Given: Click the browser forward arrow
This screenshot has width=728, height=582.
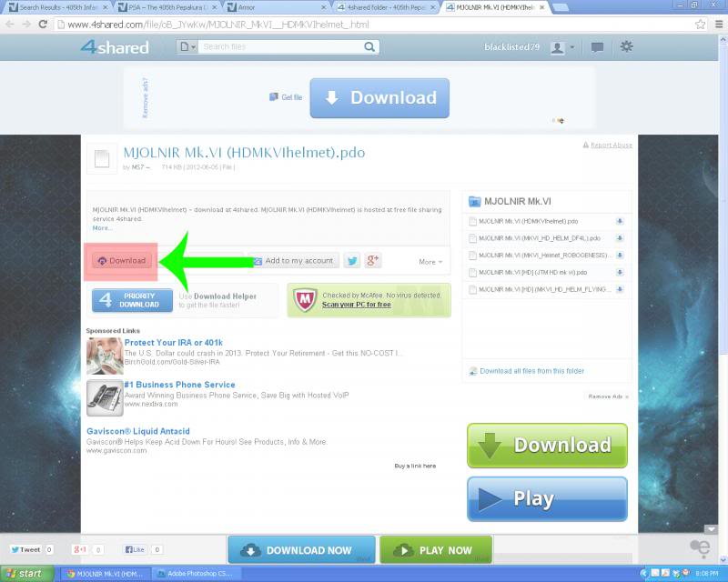Looking at the screenshot, I should point(26,25).
